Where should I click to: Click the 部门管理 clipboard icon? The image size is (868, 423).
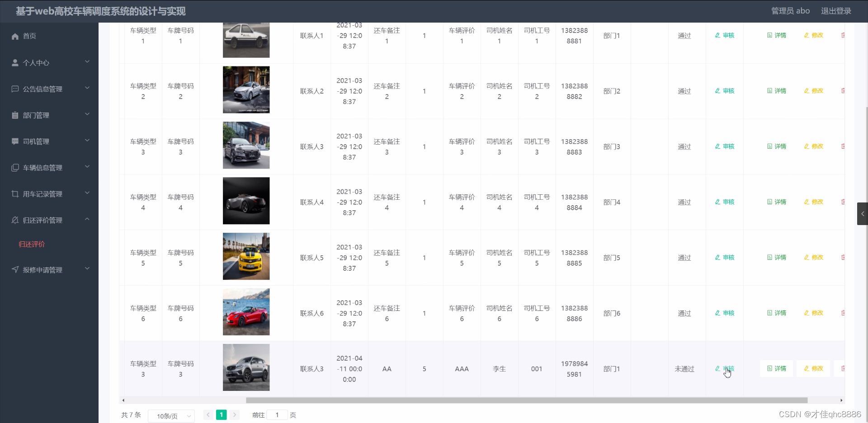point(15,115)
